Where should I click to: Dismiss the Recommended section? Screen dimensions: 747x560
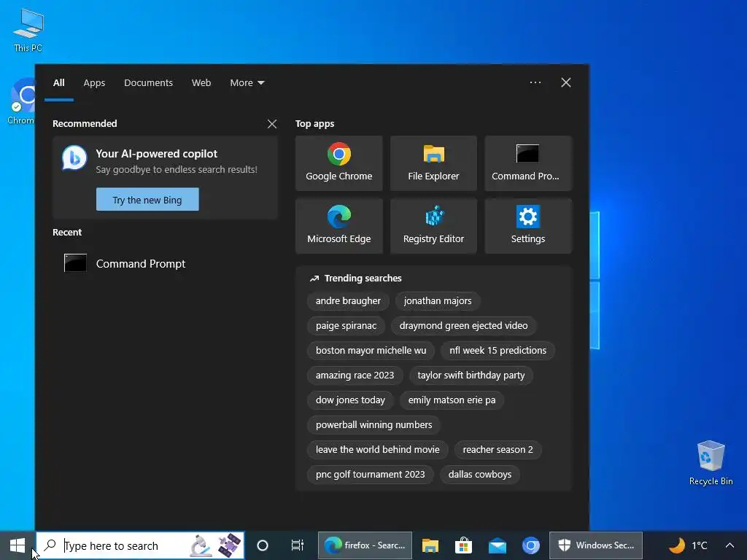272,124
